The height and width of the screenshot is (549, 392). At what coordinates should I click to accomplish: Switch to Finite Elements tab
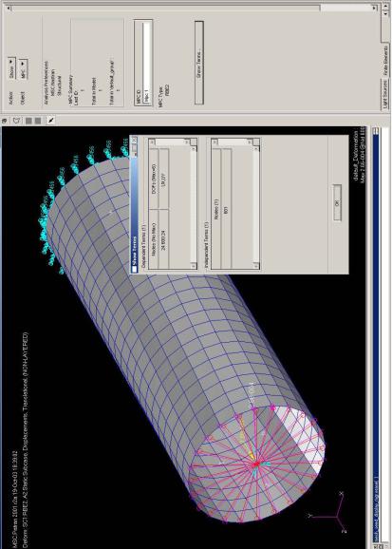pyautogui.click(x=384, y=59)
